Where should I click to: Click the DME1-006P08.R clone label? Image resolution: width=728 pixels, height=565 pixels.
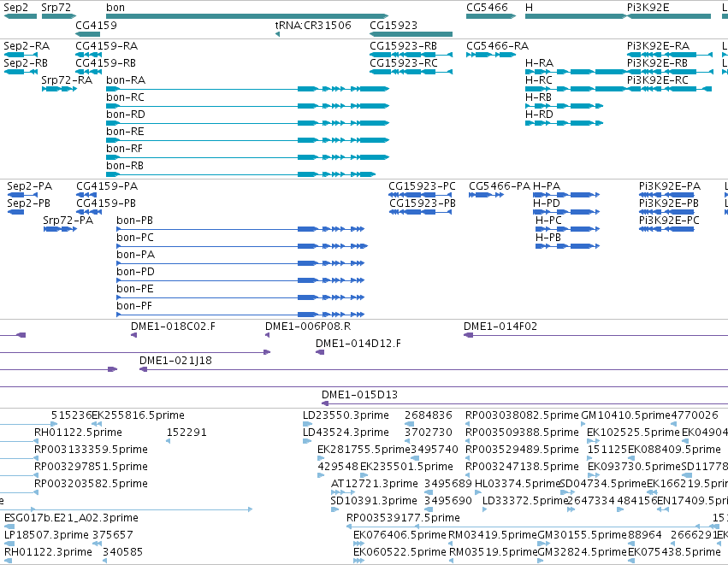point(308,327)
